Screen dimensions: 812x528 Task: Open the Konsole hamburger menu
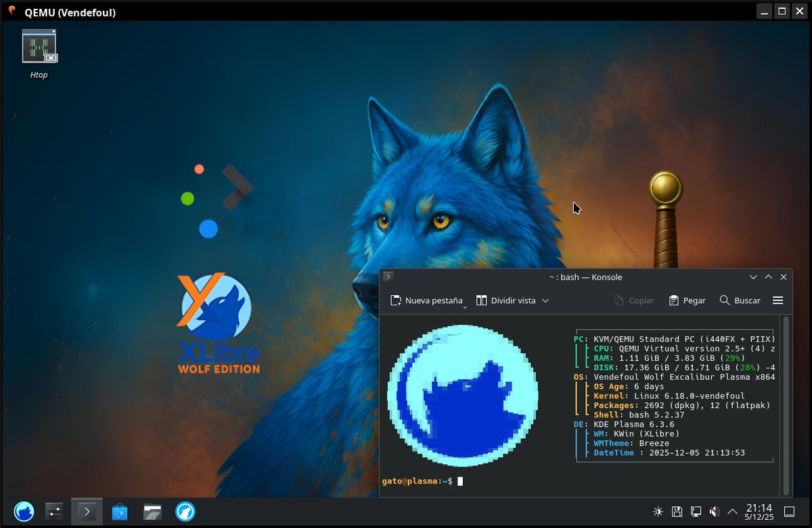[x=778, y=301]
